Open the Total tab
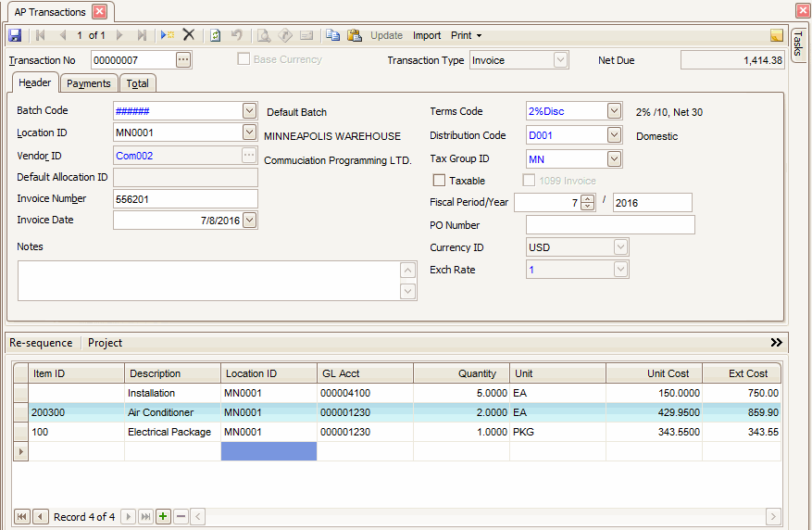Viewport: 812px width, 530px height. click(x=137, y=83)
